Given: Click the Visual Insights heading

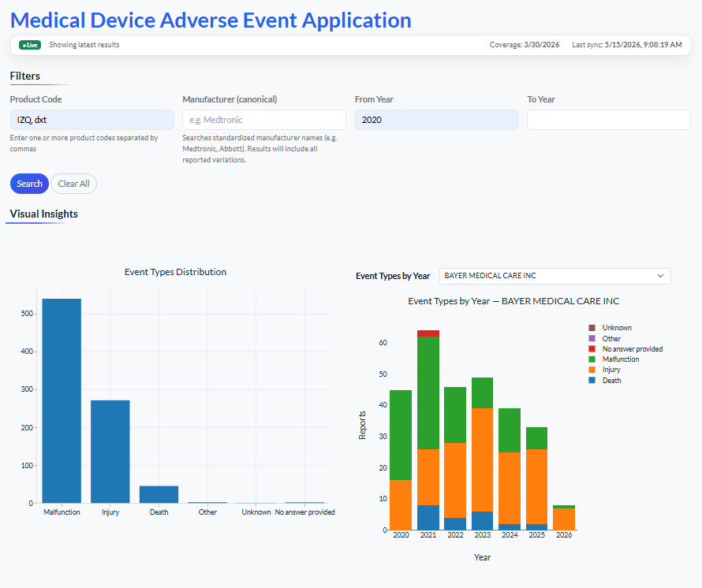Looking at the screenshot, I should pos(44,214).
